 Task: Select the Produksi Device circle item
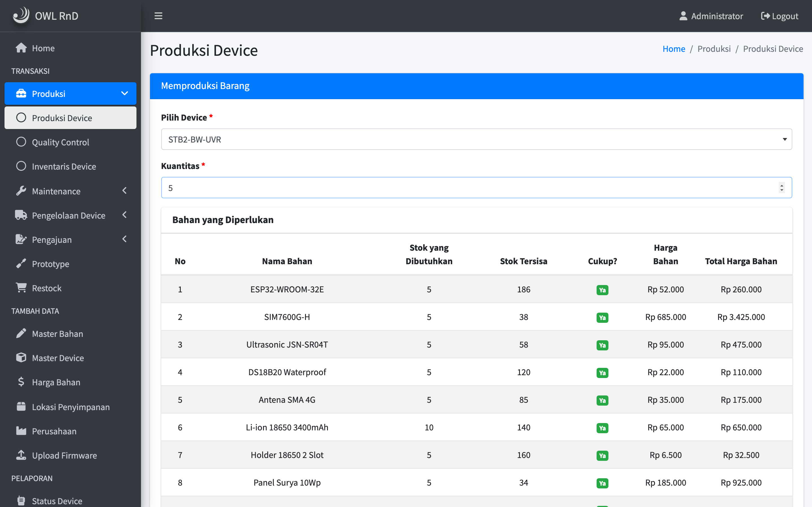(70, 118)
